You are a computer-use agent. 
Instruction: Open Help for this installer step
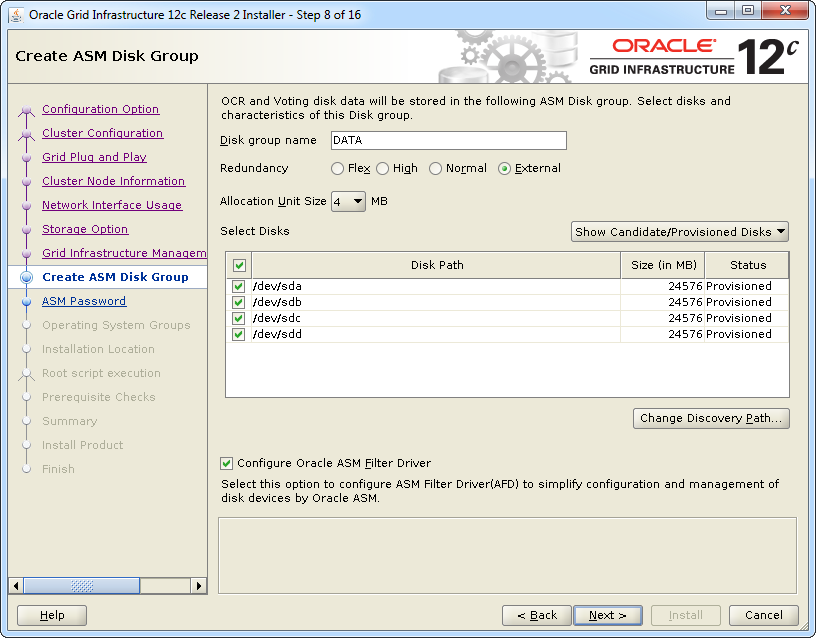pyautogui.click(x=52, y=615)
